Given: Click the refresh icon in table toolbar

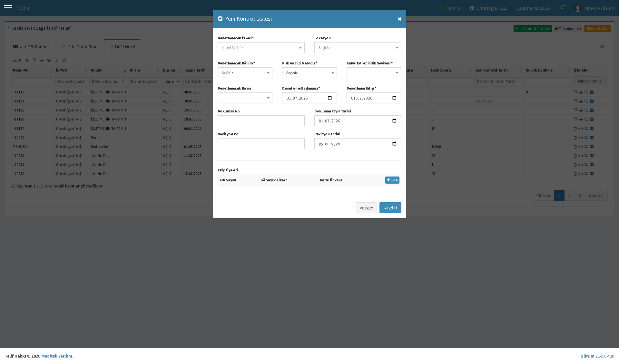Looking at the screenshot, I should pos(64,60).
